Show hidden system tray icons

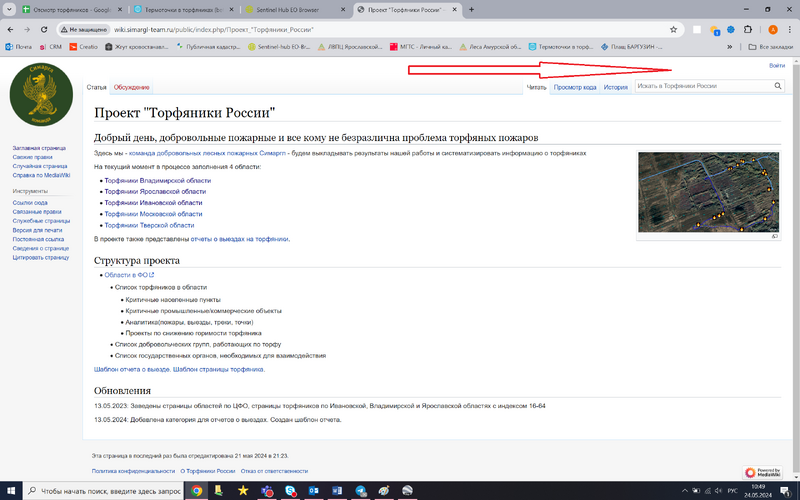click(685, 491)
